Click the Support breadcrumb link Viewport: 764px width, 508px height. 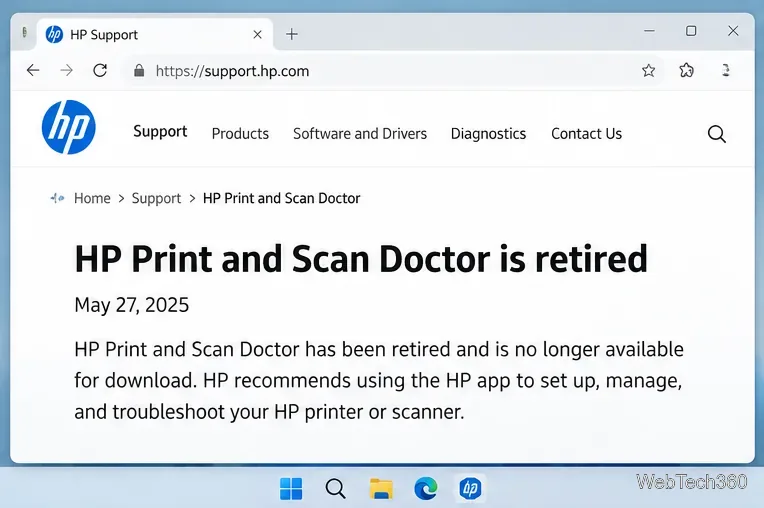point(156,199)
